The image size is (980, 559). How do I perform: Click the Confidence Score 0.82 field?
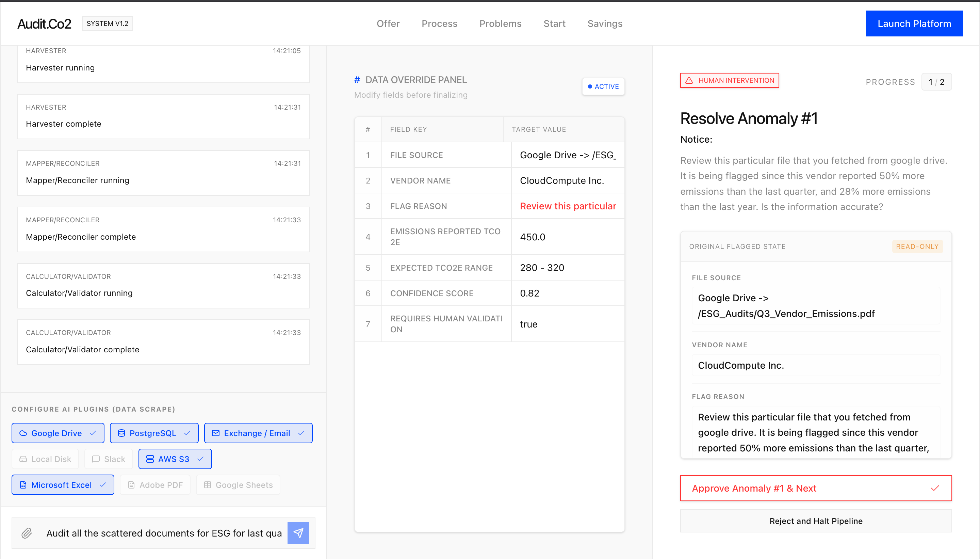click(568, 293)
